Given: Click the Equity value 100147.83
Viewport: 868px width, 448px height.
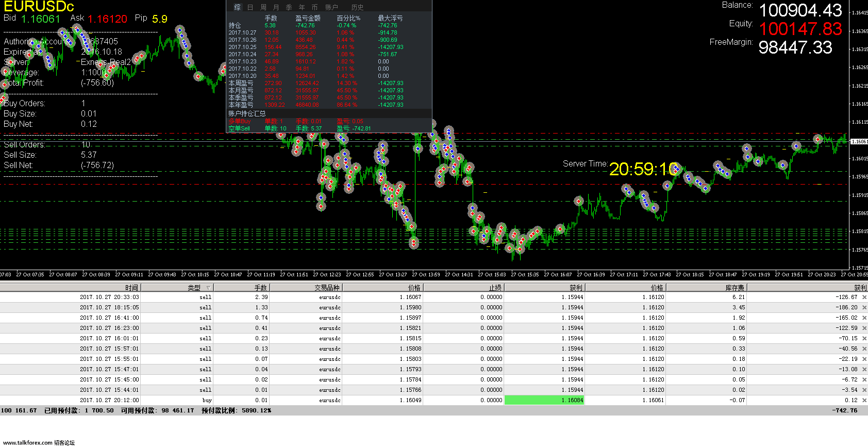Looking at the screenshot, I should pos(800,29).
